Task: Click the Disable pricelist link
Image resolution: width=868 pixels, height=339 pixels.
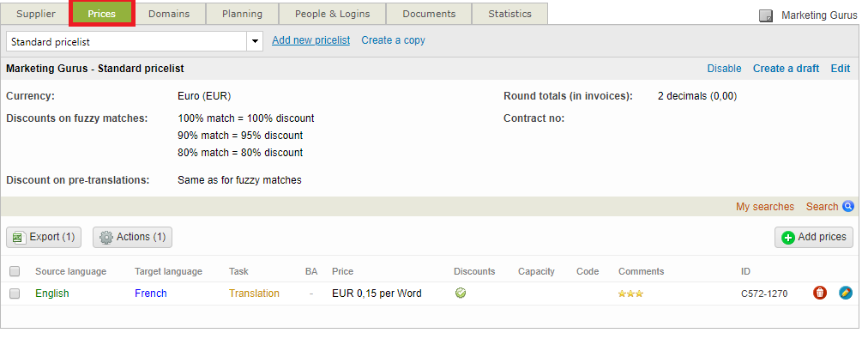Action: pyautogui.click(x=724, y=69)
